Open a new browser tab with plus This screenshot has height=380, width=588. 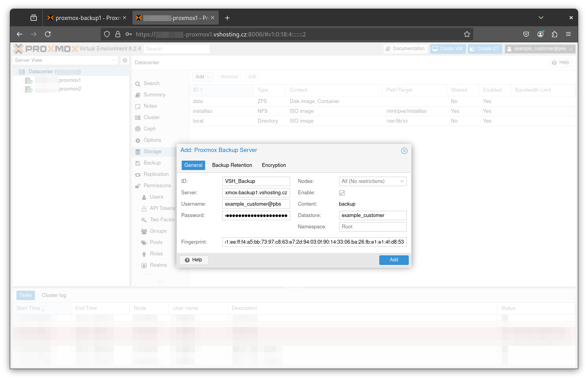227,18
